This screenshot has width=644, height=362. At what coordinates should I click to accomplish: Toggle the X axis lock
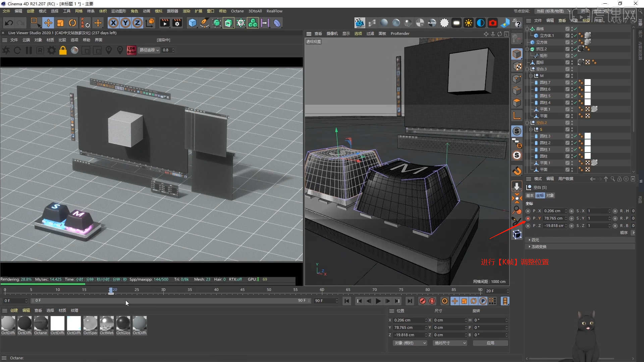point(113,23)
